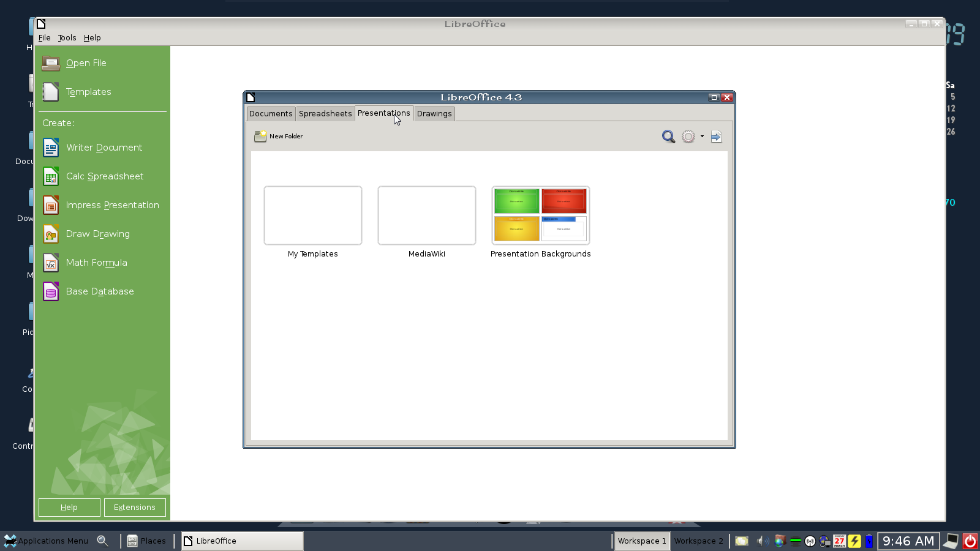Select the Presentations tab
This screenshot has height=551, width=980.
pos(384,113)
